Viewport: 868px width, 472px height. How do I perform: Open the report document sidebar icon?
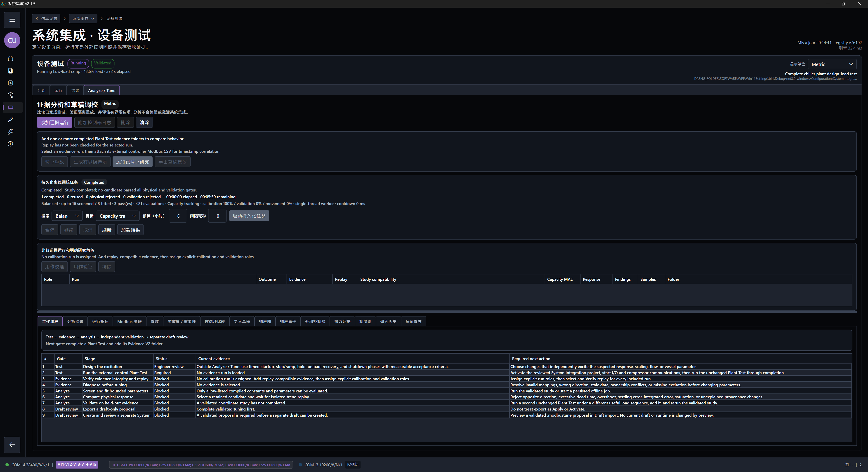tap(10, 71)
